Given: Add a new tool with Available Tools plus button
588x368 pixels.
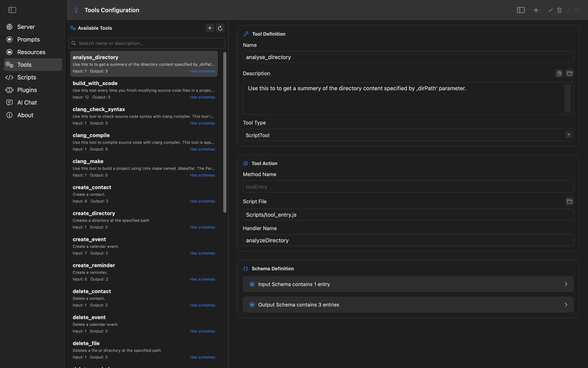Looking at the screenshot, I should pos(210,28).
